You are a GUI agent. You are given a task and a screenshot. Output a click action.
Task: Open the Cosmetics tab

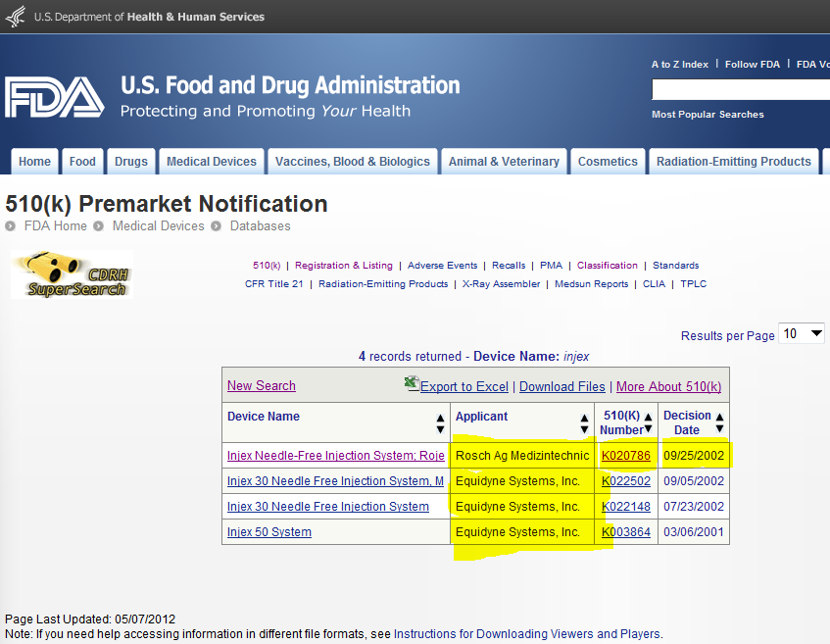point(608,162)
